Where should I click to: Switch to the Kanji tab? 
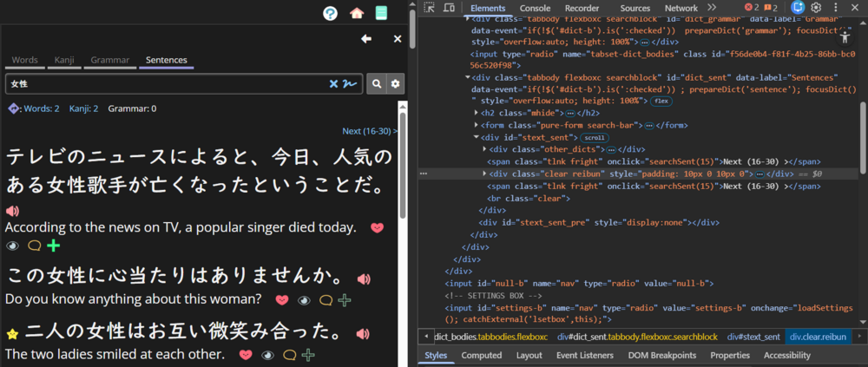(x=64, y=60)
